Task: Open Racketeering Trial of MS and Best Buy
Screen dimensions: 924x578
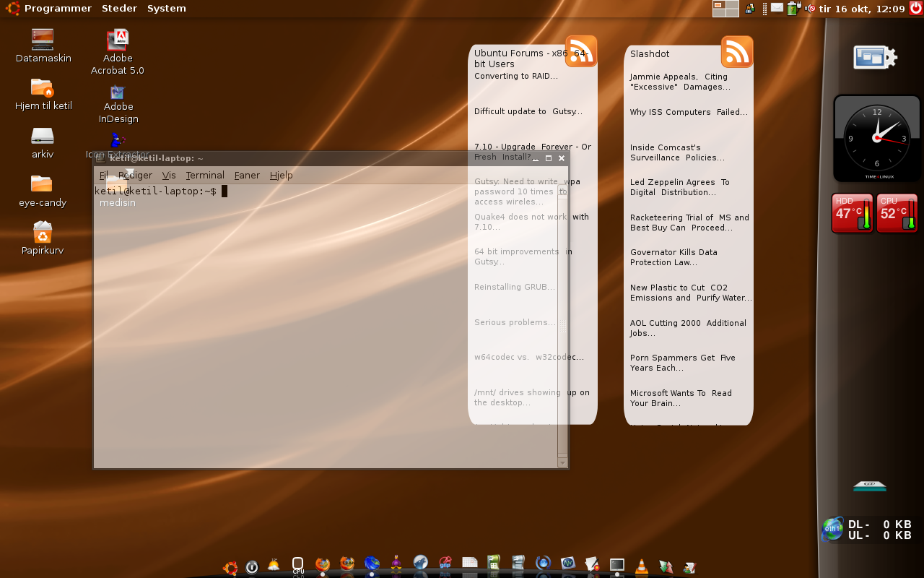Action: (x=689, y=223)
